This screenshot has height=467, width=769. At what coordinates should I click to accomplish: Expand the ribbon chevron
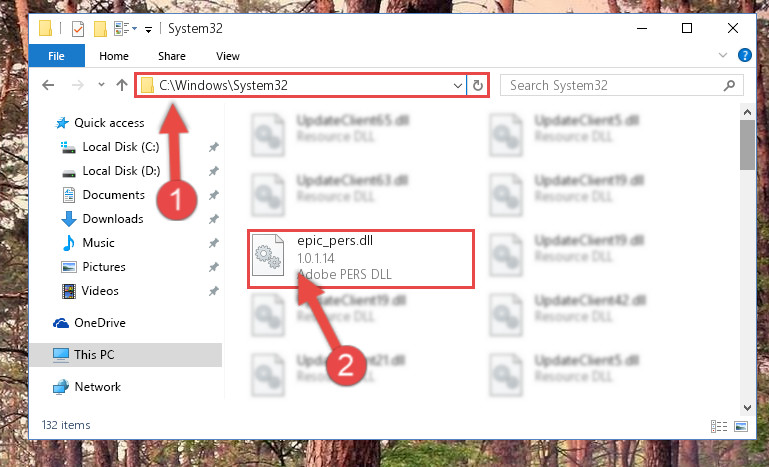(x=723, y=55)
